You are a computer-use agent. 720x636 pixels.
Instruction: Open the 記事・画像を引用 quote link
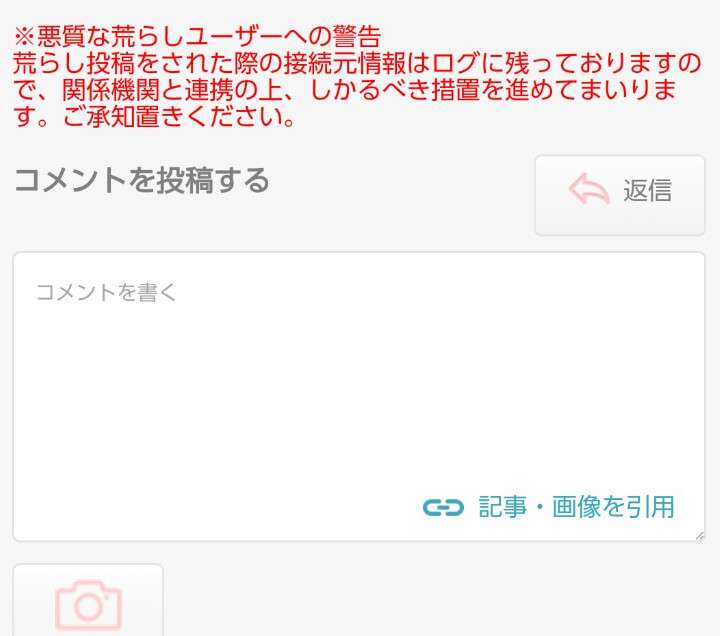click(x=549, y=507)
